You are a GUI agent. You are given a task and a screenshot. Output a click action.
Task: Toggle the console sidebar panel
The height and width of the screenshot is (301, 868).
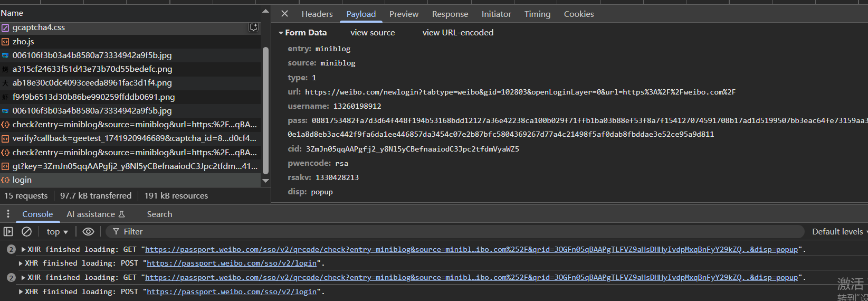click(8, 231)
